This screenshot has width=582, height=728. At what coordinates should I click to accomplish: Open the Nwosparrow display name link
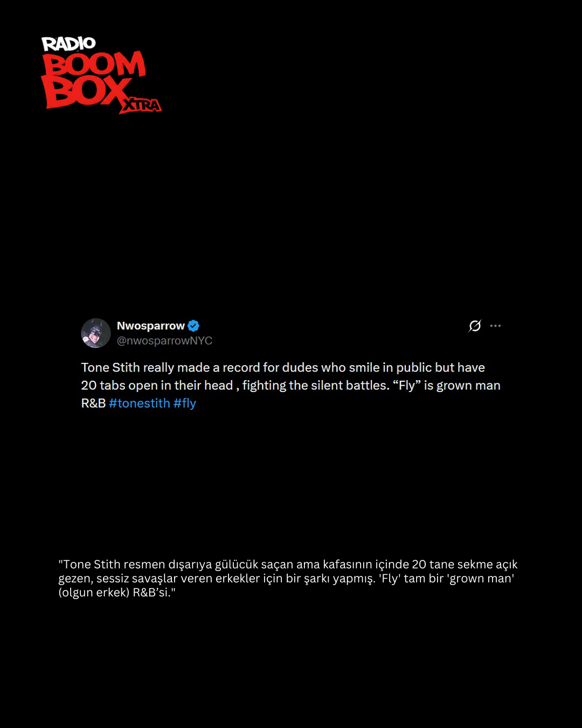click(151, 326)
